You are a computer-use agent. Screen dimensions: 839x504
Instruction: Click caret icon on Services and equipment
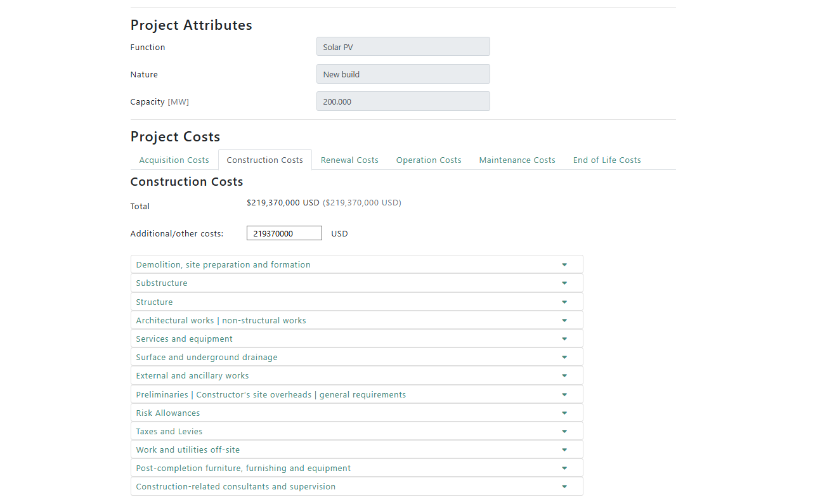(564, 339)
